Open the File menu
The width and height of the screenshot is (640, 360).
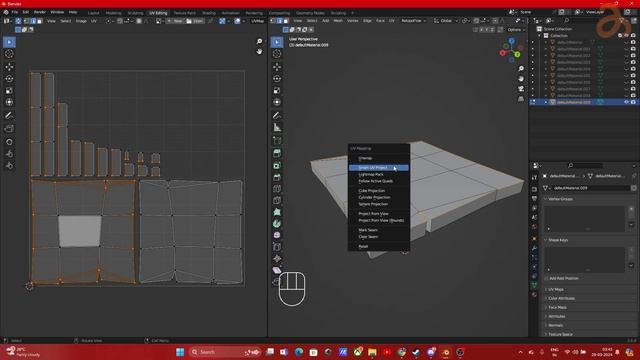15,12
